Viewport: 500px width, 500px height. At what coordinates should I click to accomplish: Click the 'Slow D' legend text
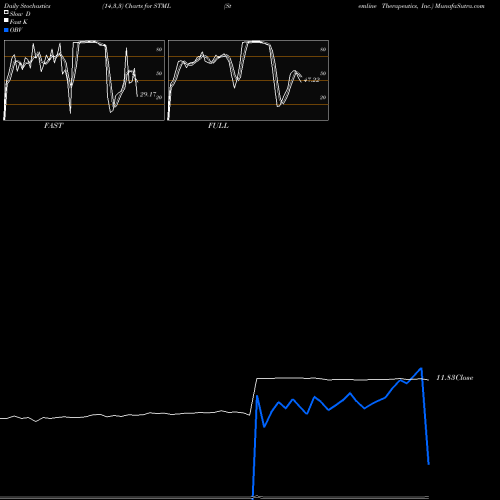click(20, 14)
